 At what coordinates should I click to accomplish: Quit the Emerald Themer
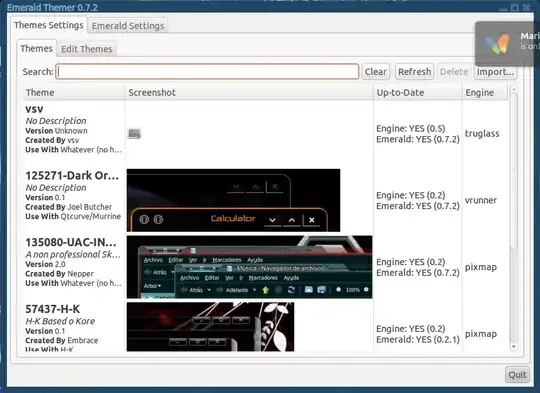(x=517, y=374)
